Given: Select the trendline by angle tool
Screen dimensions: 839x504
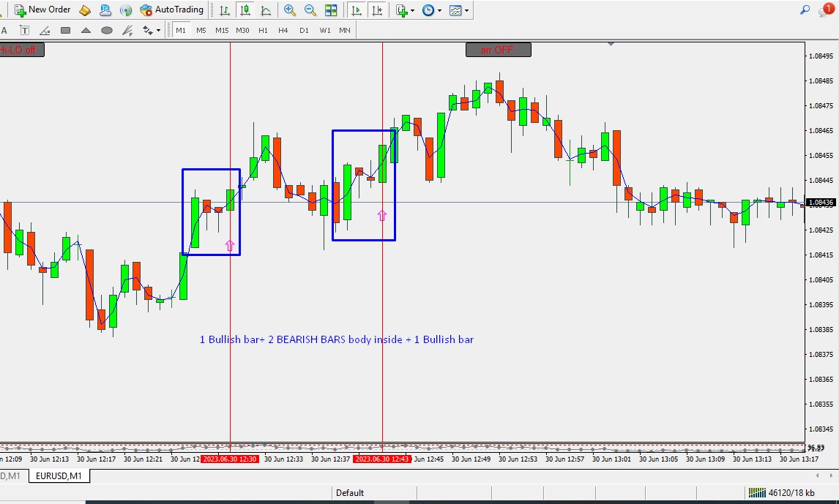Looking at the screenshot, I should point(45,31).
